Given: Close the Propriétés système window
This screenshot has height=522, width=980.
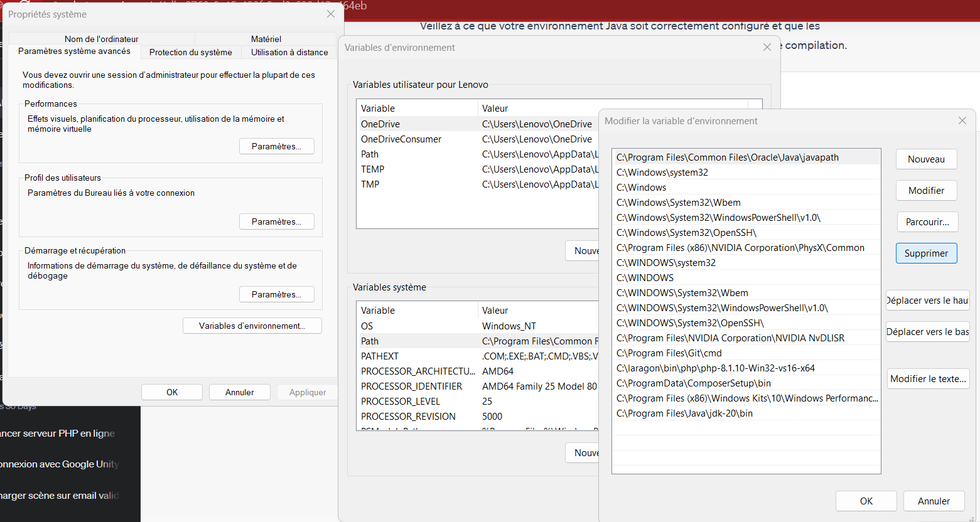Looking at the screenshot, I should [331, 14].
